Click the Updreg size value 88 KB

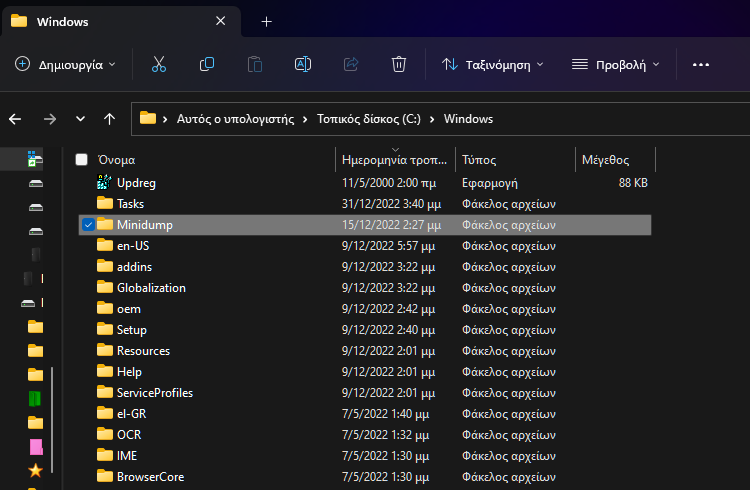(633, 183)
